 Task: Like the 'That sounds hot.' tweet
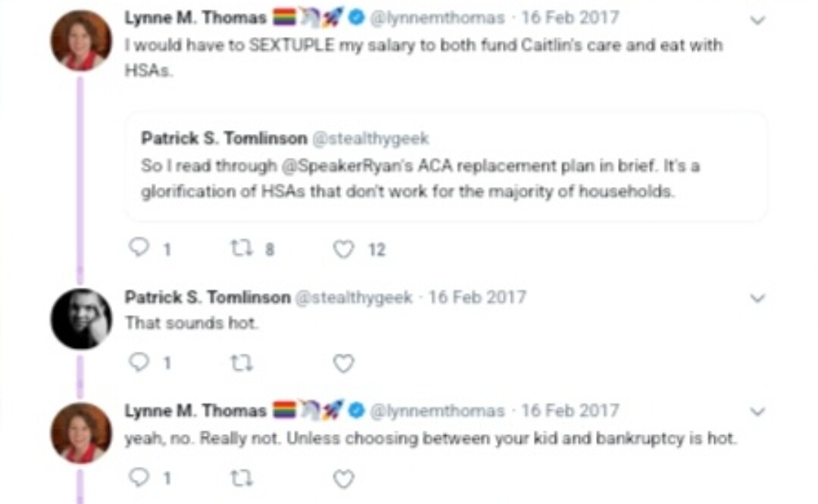(344, 363)
